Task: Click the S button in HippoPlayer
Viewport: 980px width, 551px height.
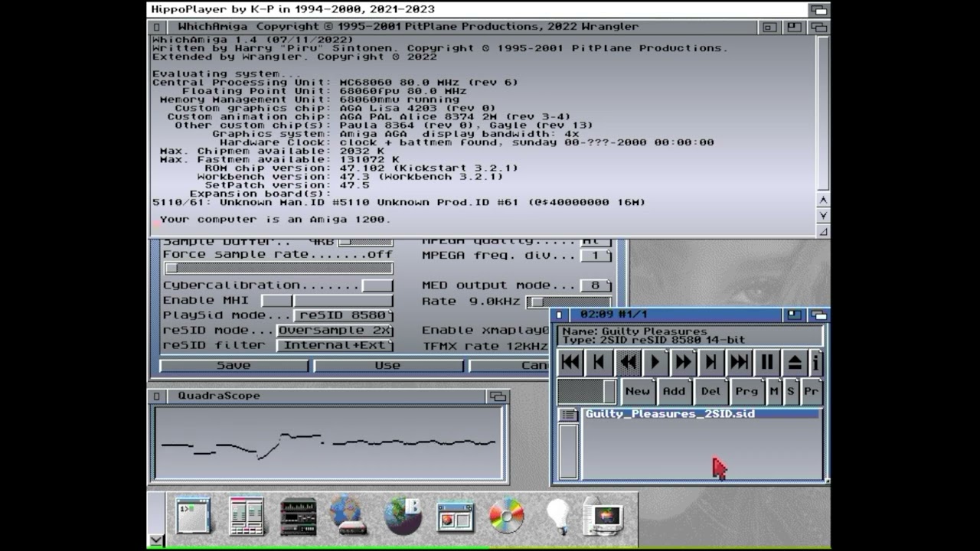Action: pos(791,391)
